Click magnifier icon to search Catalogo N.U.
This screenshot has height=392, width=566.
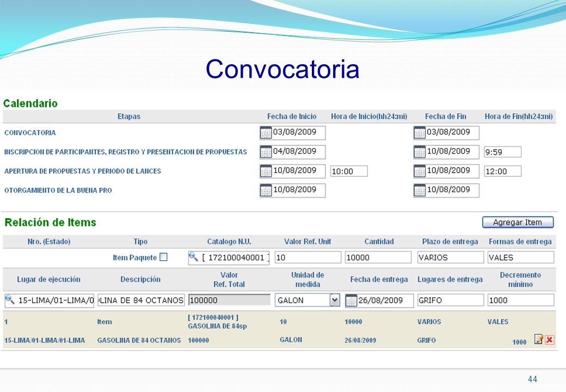coord(193,256)
